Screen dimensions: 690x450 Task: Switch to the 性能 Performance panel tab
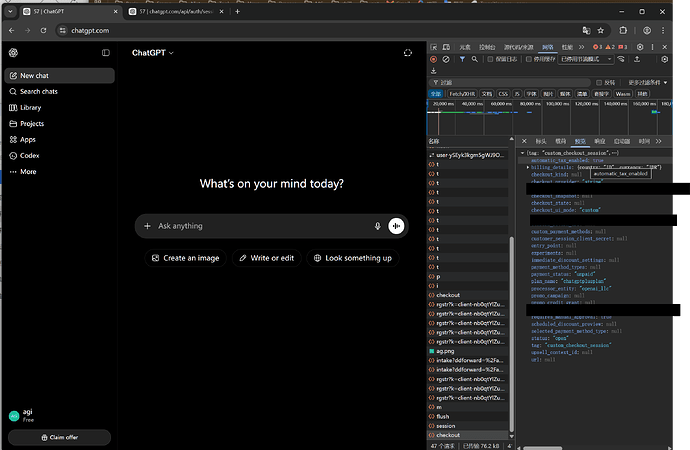click(567, 47)
